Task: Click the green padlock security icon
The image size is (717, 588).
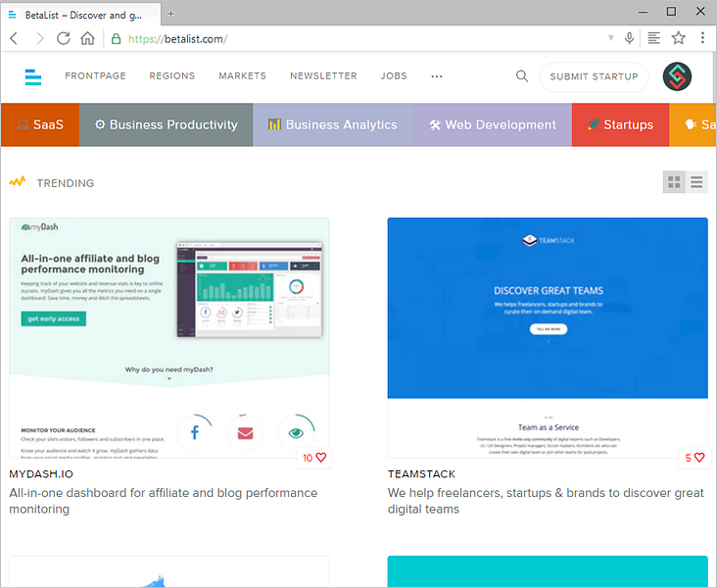Action: (x=117, y=39)
